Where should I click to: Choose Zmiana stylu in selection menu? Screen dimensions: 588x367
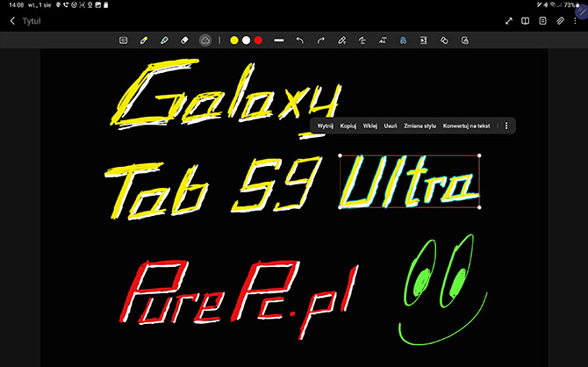419,126
